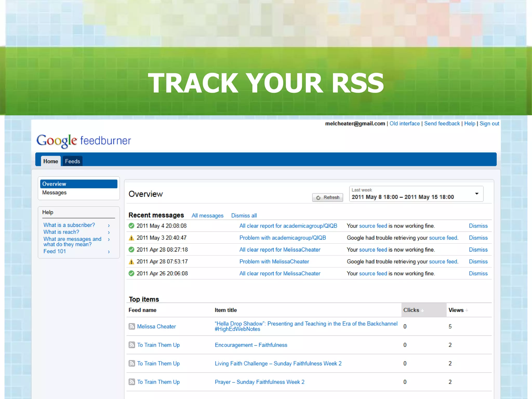Screen dimensions: 532x399
Task: Open All messages link
Action: coord(208,216)
